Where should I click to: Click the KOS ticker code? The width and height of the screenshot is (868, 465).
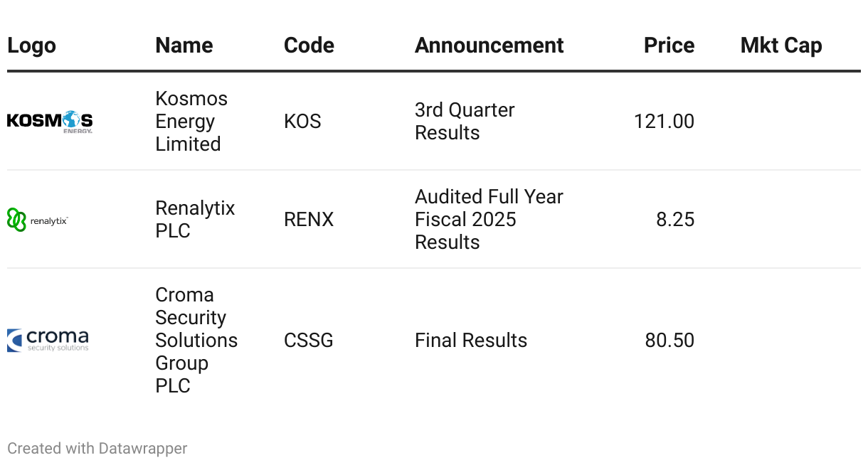coord(302,122)
